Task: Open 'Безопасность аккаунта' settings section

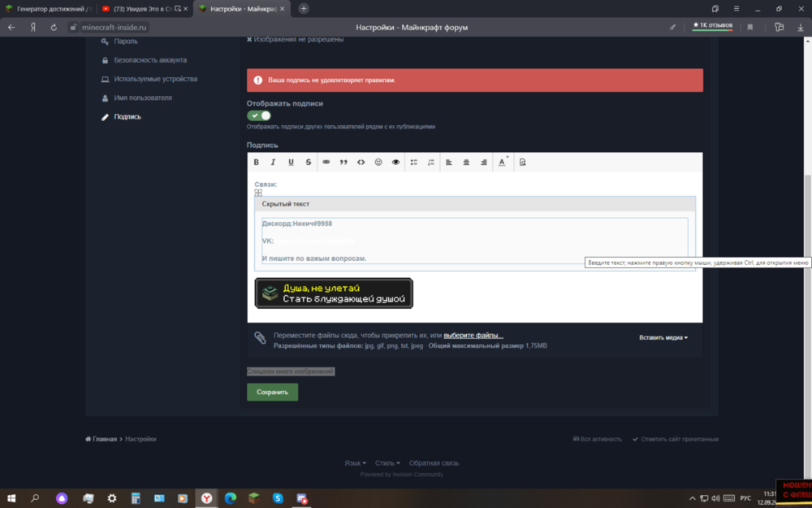Action: pos(150,60)
